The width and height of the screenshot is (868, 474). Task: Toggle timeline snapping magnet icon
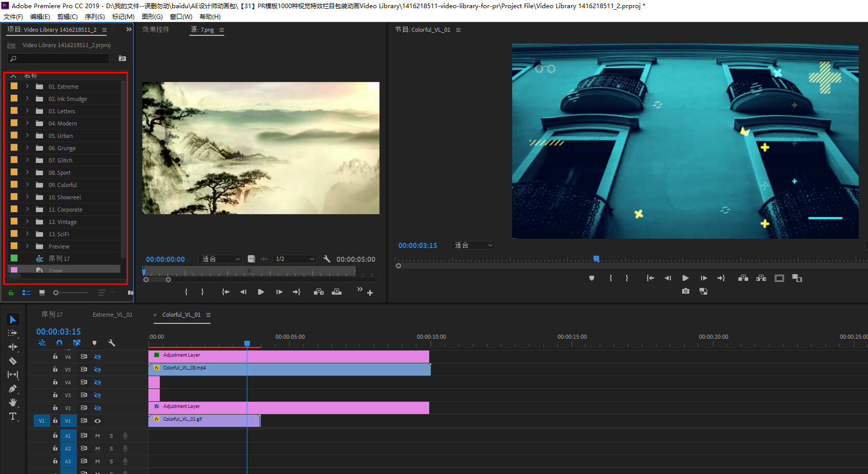click(x=59, y=343)
